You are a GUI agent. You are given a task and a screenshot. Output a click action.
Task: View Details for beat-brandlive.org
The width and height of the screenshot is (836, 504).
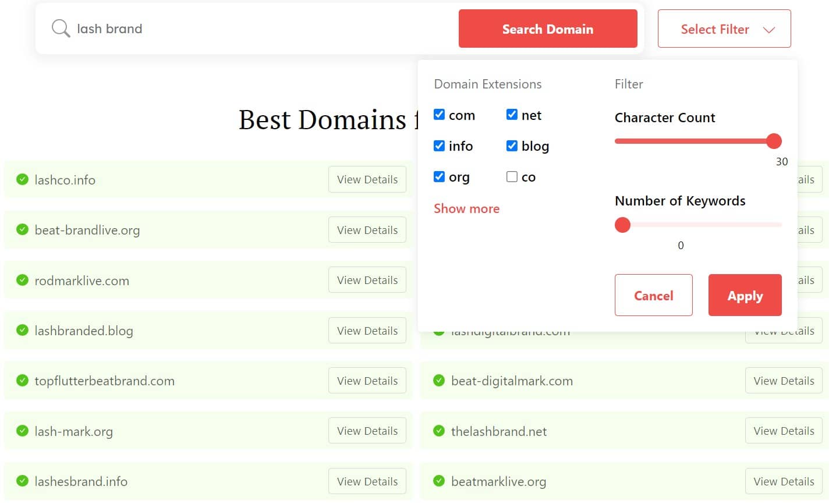coord(367,230)
